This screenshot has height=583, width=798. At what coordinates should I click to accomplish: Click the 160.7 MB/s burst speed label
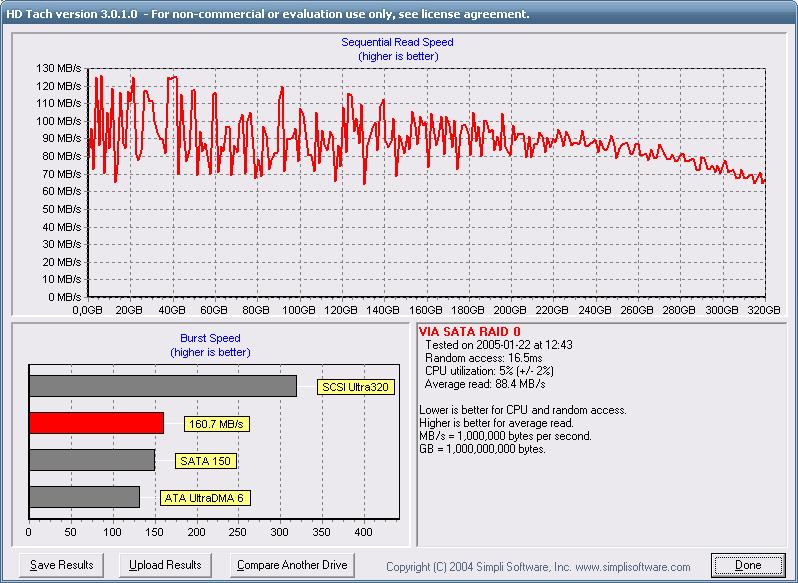click(x=216, y=424)
